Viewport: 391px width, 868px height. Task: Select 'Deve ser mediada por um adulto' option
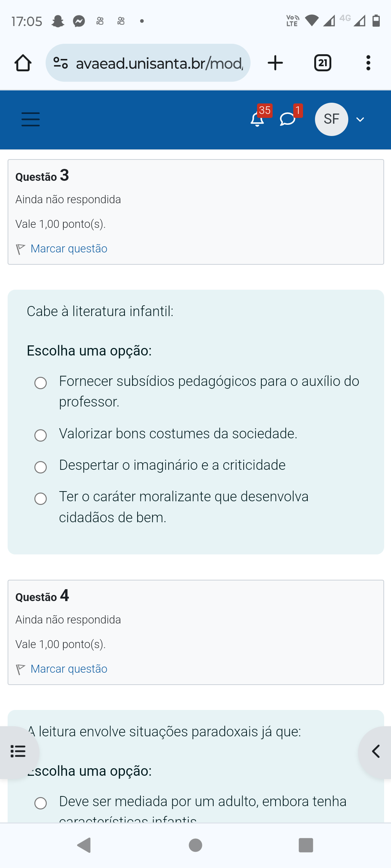tap(41, 803)
